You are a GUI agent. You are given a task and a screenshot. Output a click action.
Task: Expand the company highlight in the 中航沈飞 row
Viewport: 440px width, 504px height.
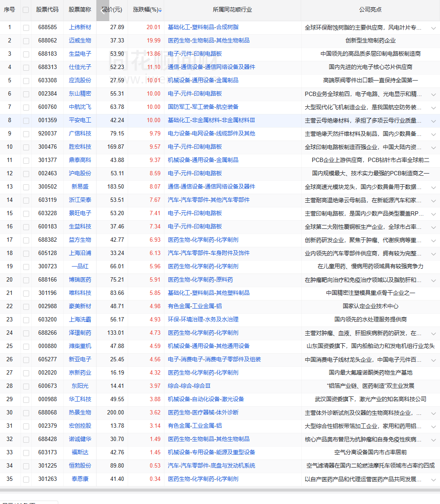[x=434, y=108]
